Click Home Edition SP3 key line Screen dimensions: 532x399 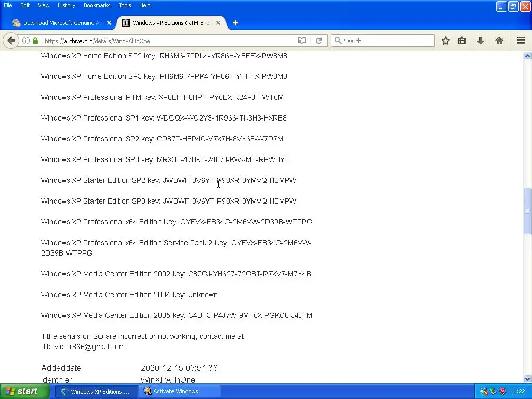click(x=164, y=76)
